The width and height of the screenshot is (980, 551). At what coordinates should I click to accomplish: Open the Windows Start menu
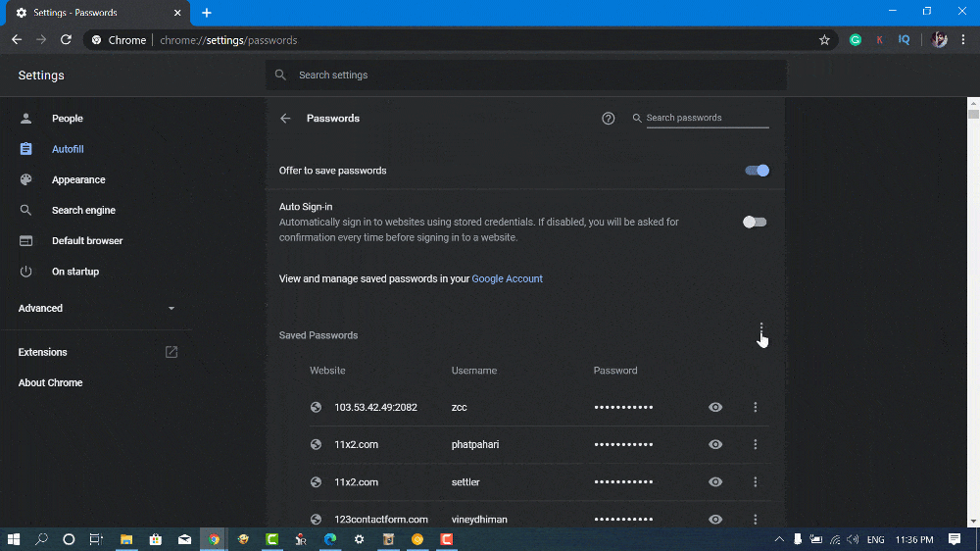click(x=13, y=539)
